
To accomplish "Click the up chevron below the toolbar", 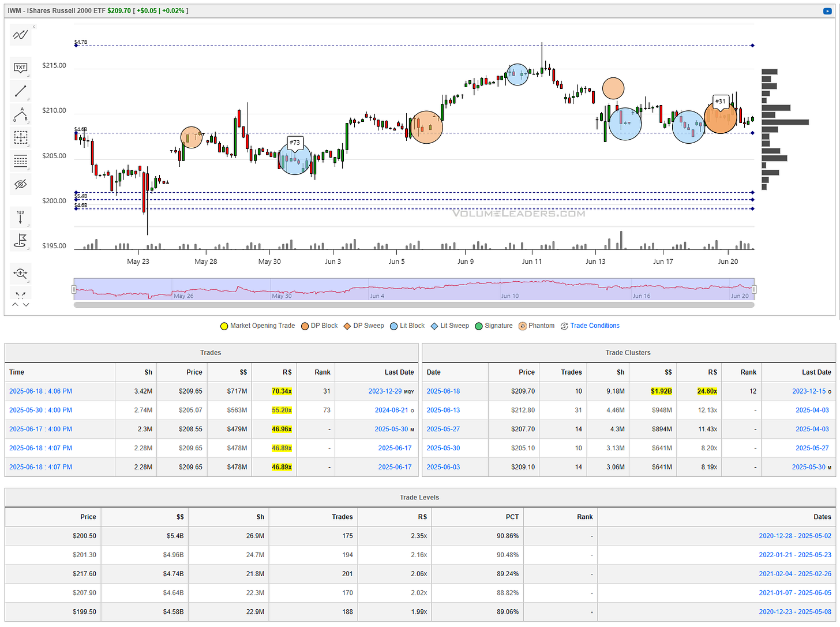I will pyautogui.click(x=16, y=304).
